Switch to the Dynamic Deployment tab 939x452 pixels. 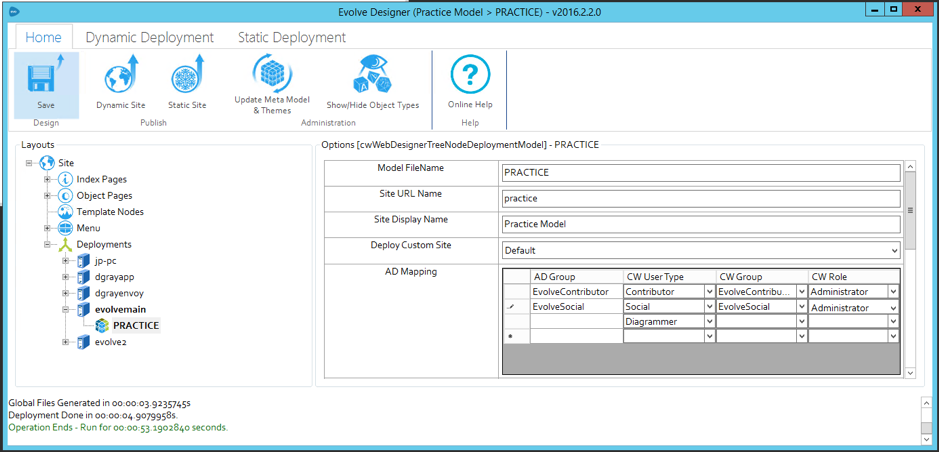pyautogui.click(x=149, y=37)
